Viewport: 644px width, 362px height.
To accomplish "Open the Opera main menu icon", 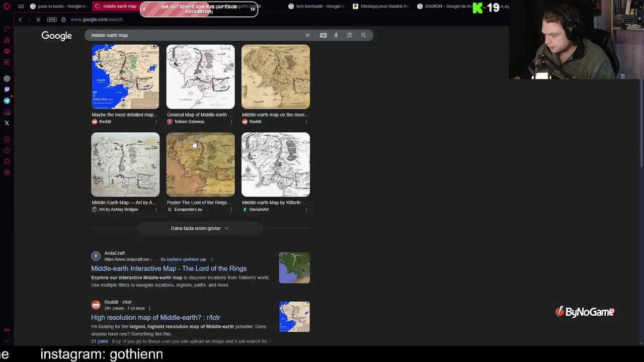I will (x=7, y=7).
